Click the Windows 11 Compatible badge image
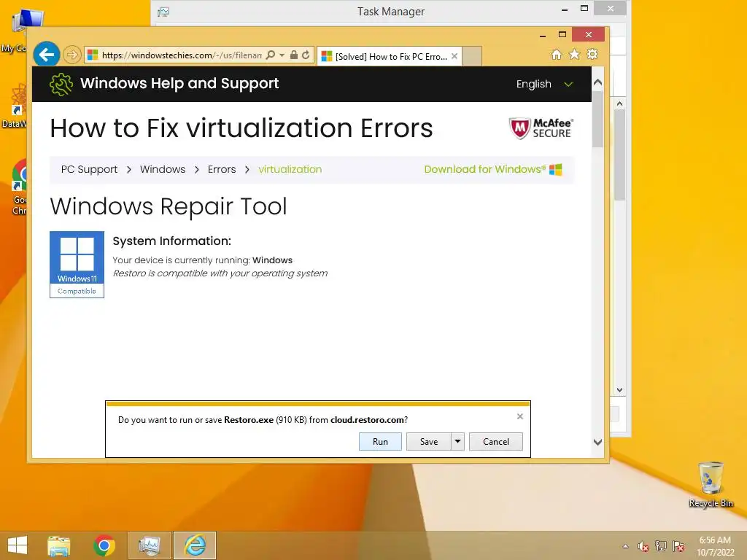The width and height of the screenshot is (747, 560). pos(77,264)
